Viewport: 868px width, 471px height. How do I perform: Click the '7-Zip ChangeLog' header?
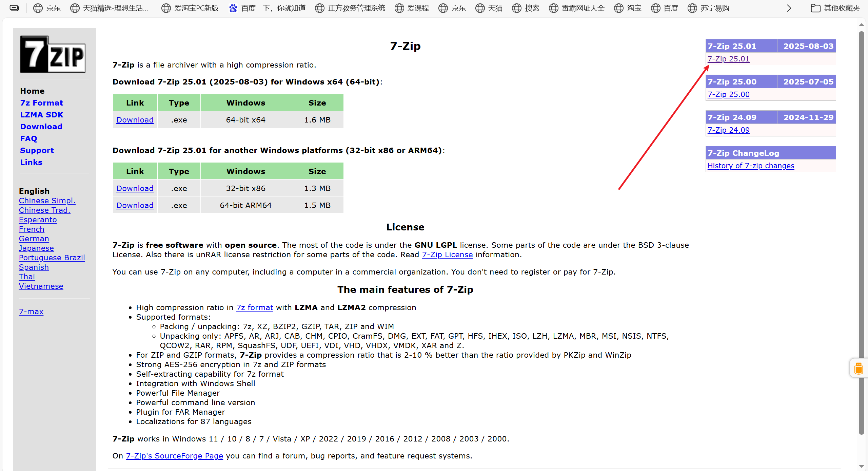pyautogui.click(x=771, y=153)
